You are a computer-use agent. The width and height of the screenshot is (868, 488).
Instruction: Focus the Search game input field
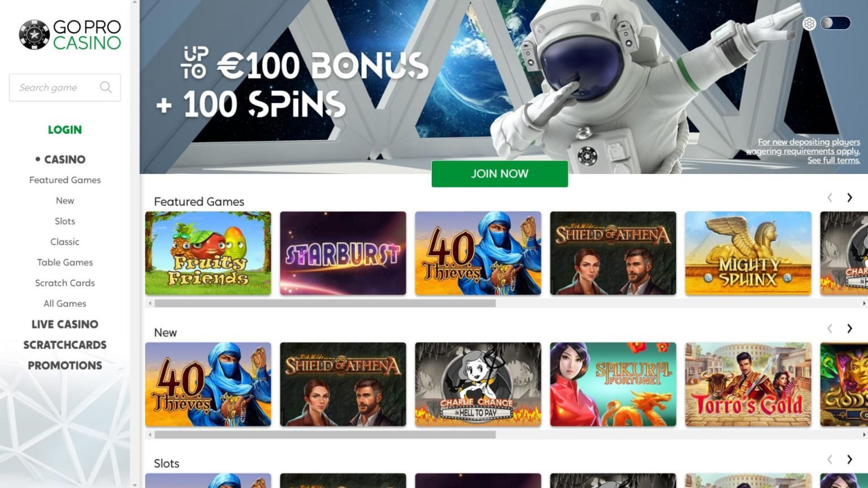(x=65, y=88)
